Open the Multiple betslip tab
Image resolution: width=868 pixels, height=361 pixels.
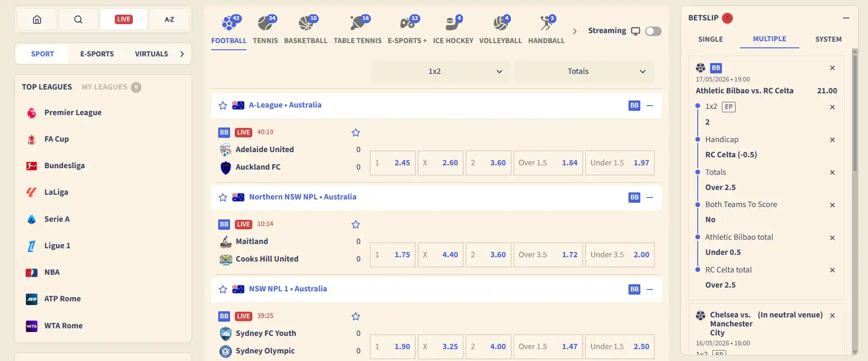[769, 39]
